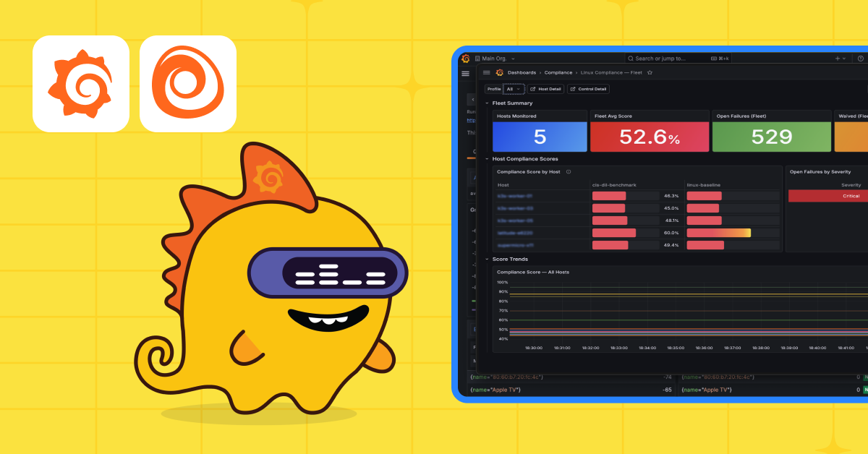The width and height of the screenshot is (868, 454).
Task: Click the 48.1% cis-dil-benchmark score
Action: tap(671, 220)
